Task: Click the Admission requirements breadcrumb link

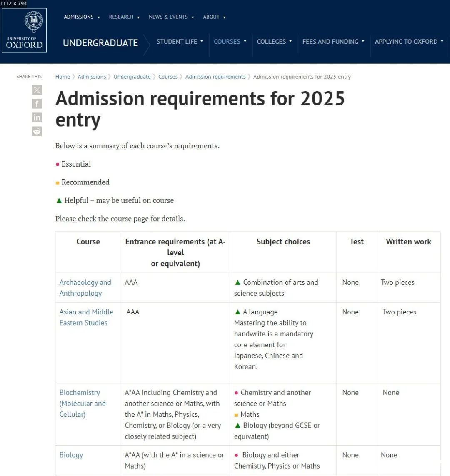Action: point(215,77)
